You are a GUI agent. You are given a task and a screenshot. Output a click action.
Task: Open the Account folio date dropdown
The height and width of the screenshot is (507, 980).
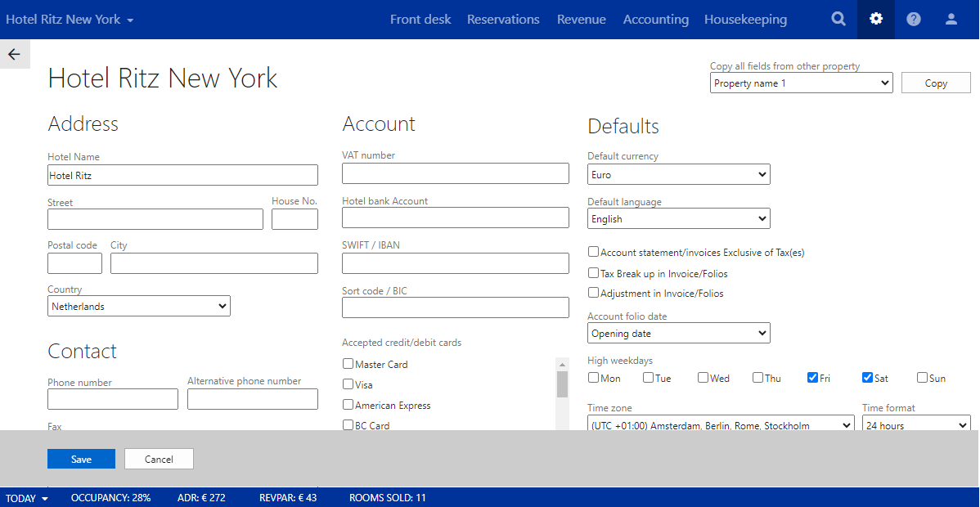(679, 333)
